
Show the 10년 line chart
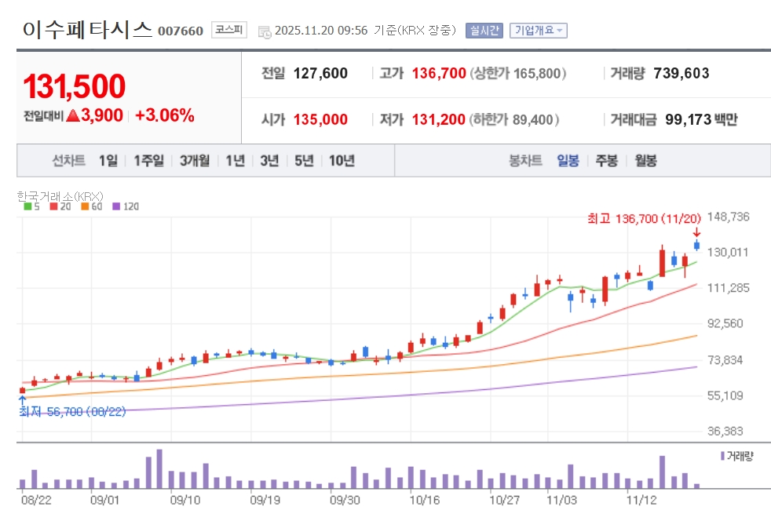tap(342, 161)
